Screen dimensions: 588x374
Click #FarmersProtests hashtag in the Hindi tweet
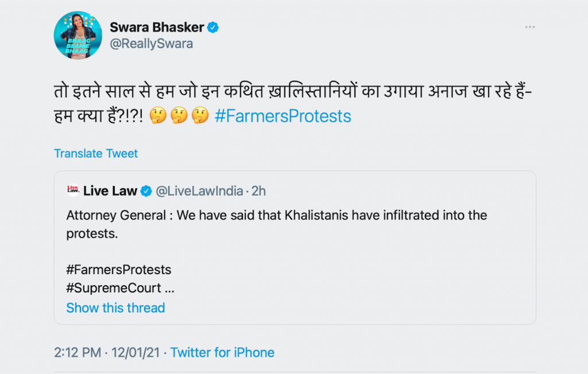[x=283, y=116]
